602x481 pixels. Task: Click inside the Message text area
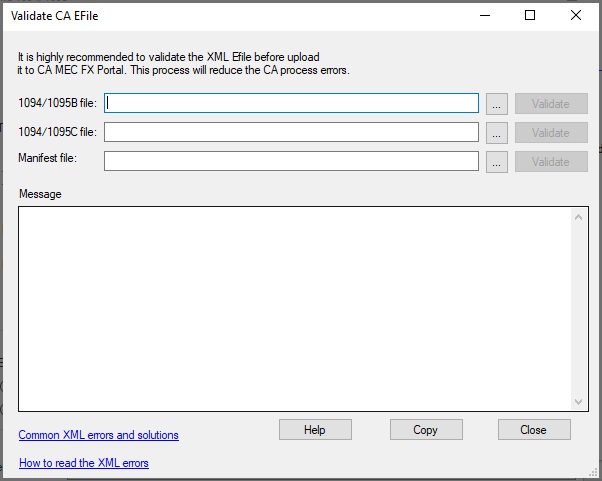point(295,307)
